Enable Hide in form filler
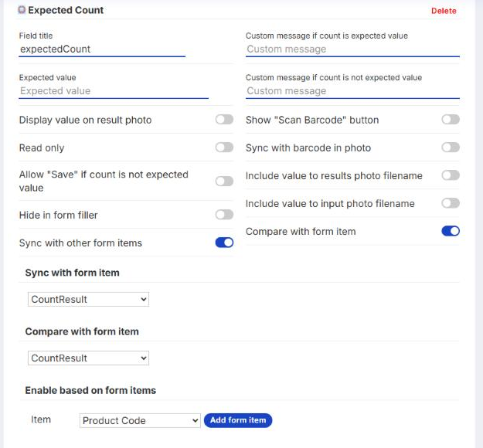 coord(224,215)
